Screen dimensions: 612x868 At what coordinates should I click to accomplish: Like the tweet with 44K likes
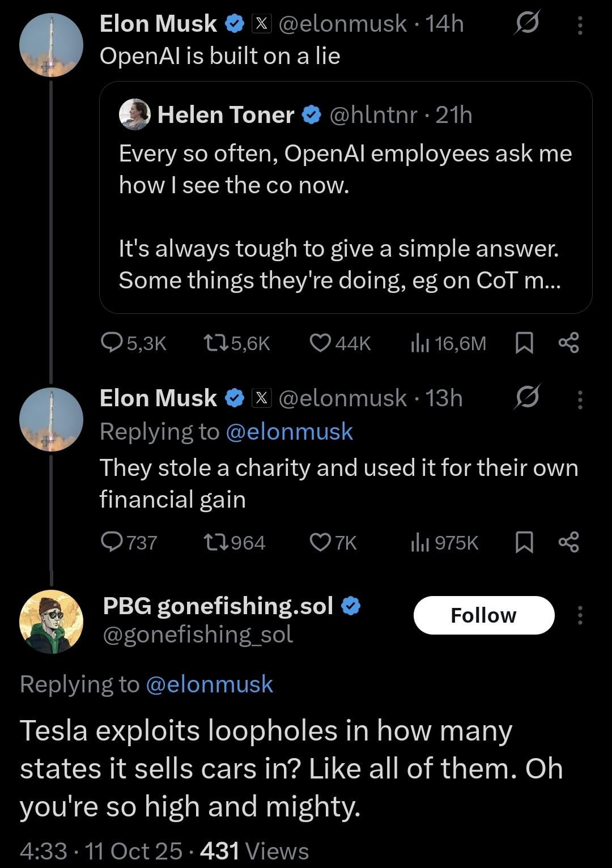(x=321, y=343)
